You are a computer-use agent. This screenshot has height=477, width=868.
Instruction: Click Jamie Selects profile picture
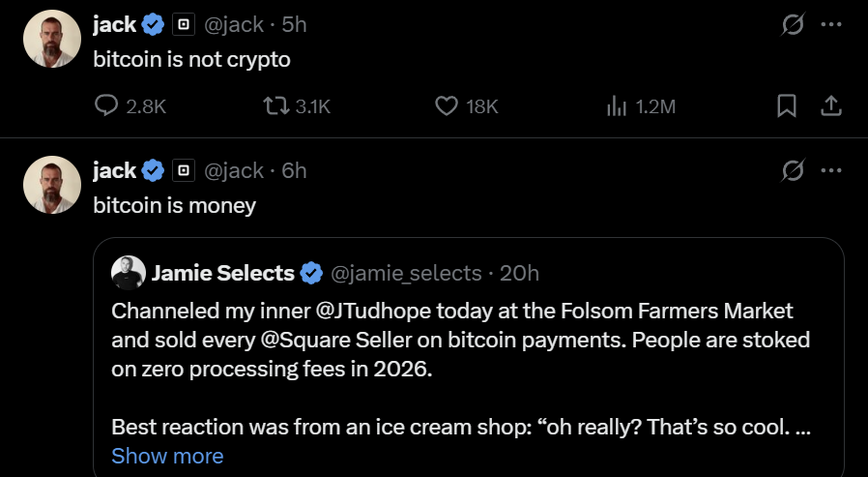point(129,273)
